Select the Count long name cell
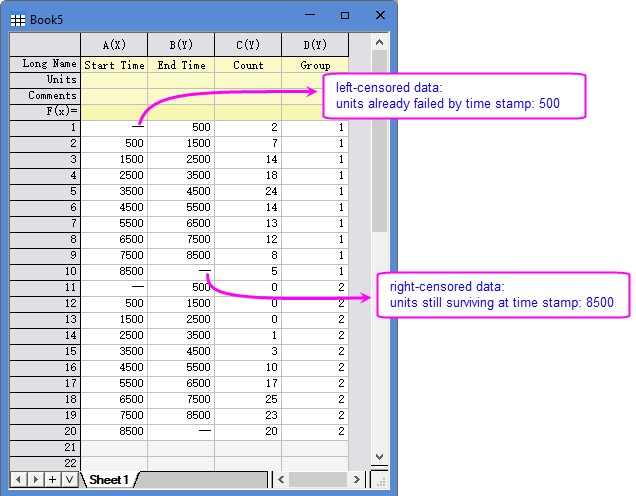 [x=248, y=65]
